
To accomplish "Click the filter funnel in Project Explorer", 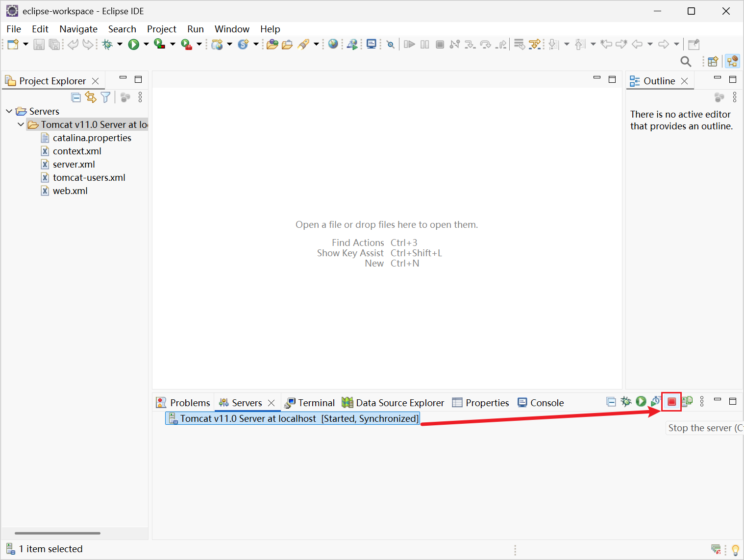I will (x=105, y=97).
